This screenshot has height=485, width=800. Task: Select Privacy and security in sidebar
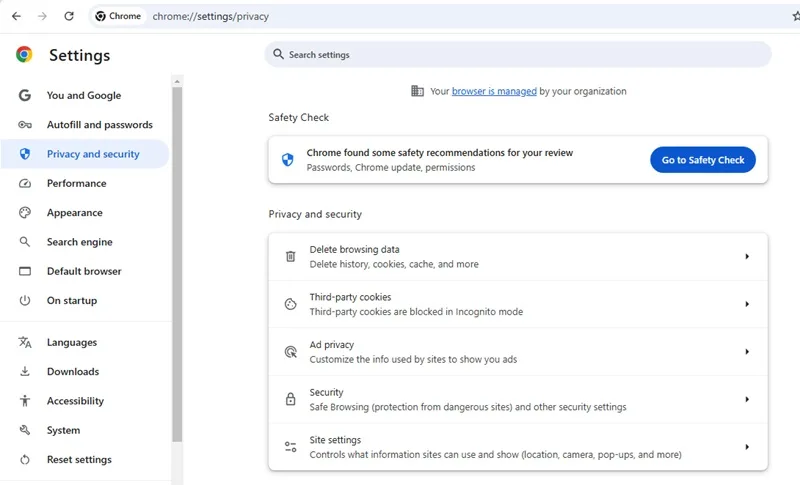pyautogui.click(x=85, y=154)
